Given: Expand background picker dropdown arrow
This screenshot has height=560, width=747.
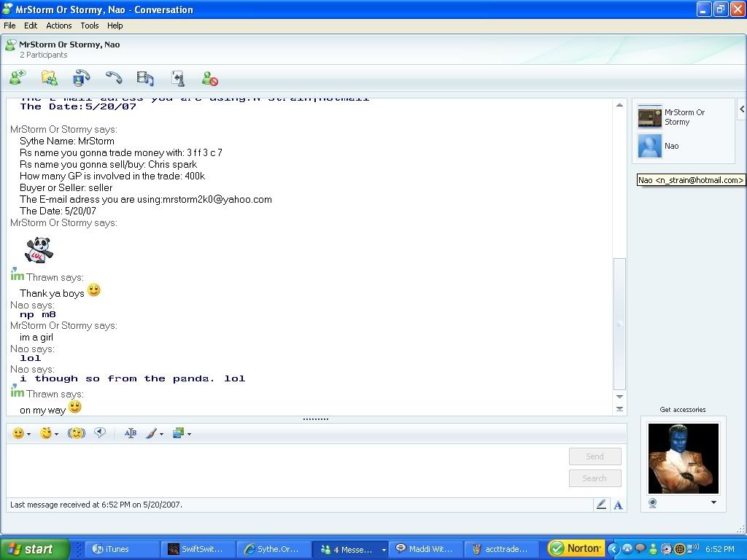Looking at the screenshot, I should 189,435.
